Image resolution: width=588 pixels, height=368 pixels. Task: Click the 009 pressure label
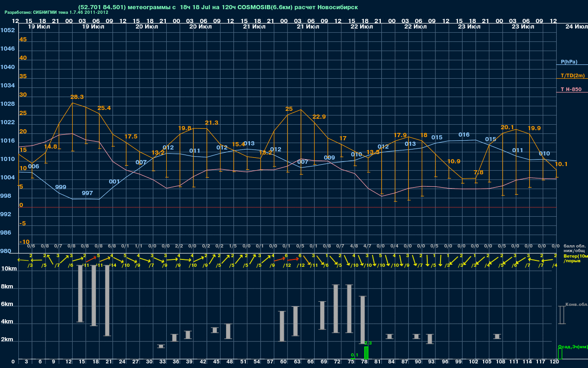(x=329, y=158)
